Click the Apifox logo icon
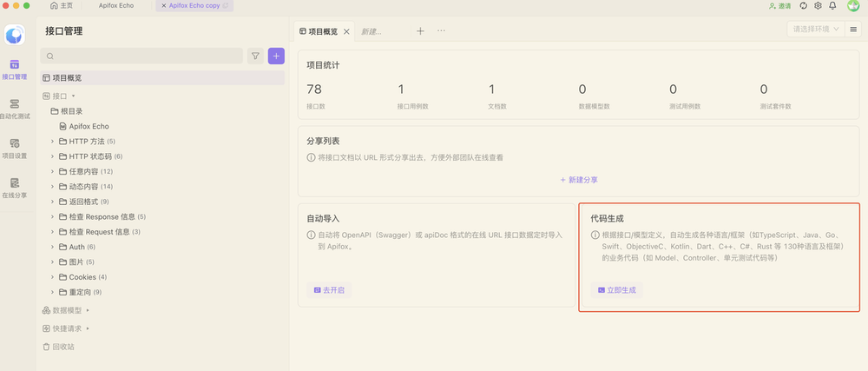 click(x=15, y=35)
